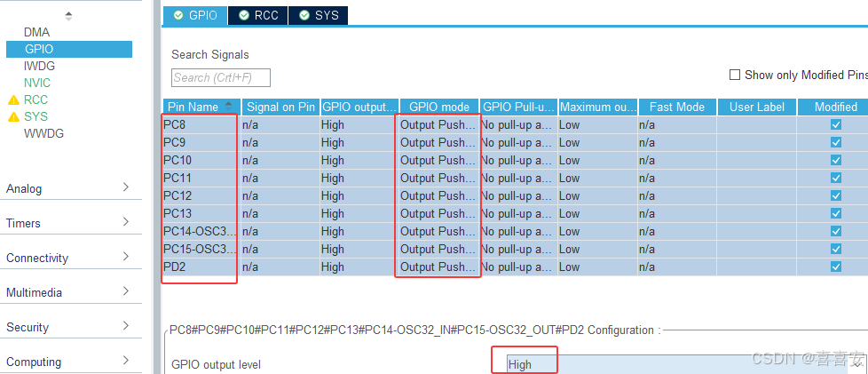Select the PC15-OSC3... pin name cell

(201, 249)
